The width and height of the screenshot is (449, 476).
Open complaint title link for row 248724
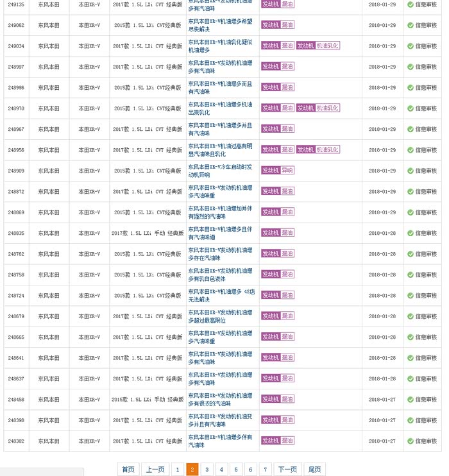click(219, 296)
